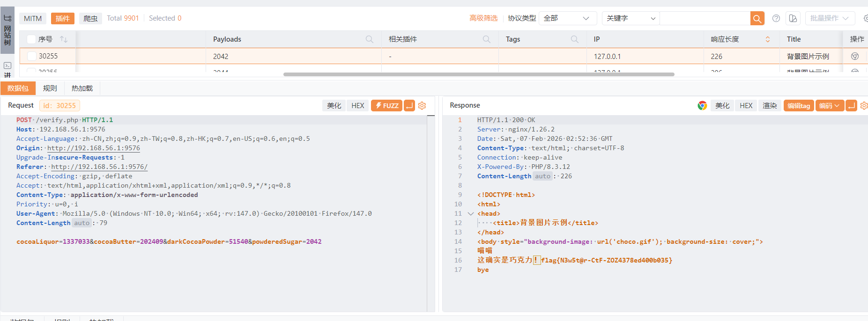The image size is (868, 321).
Task: Toggle line wrap in Response panel
Action: coord(852,106)
